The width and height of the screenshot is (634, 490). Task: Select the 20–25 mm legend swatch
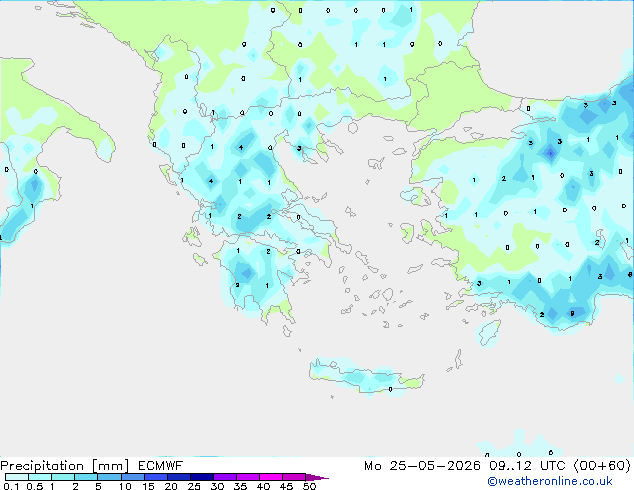(x=178, y=477)
